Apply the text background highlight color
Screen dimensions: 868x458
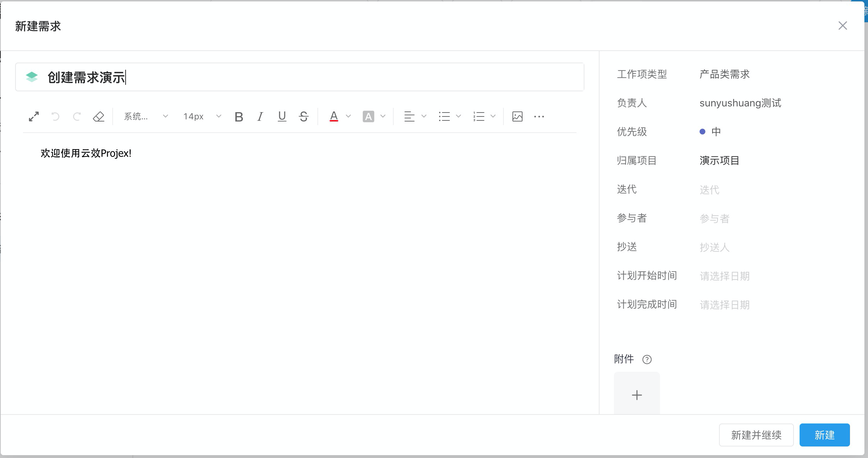click(x=369, y=116)
